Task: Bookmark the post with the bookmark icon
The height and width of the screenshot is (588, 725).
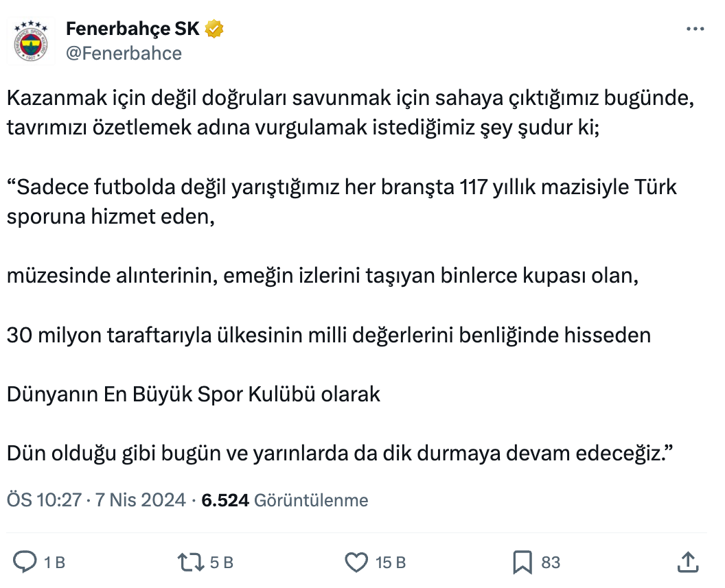Action: (x=522, y=563)
